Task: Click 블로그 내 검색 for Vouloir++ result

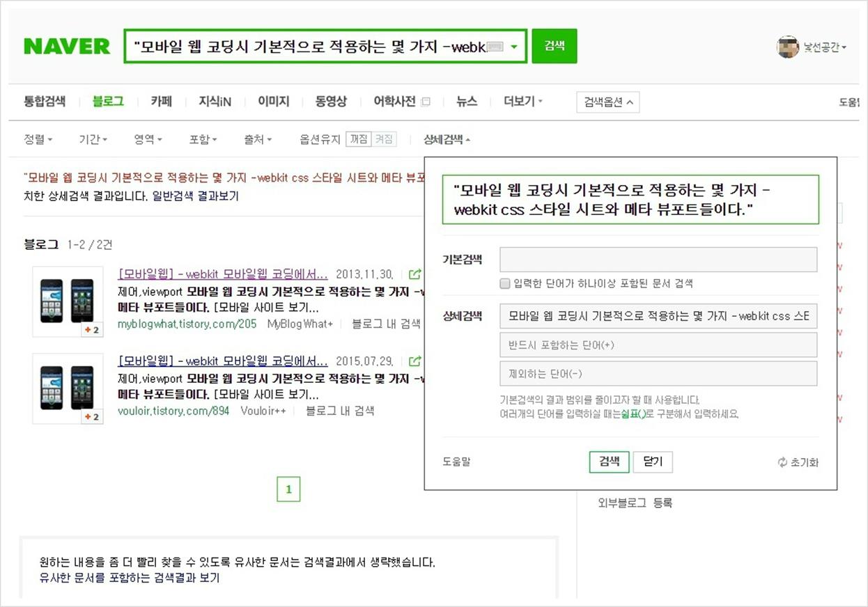Action: [340, 411]
